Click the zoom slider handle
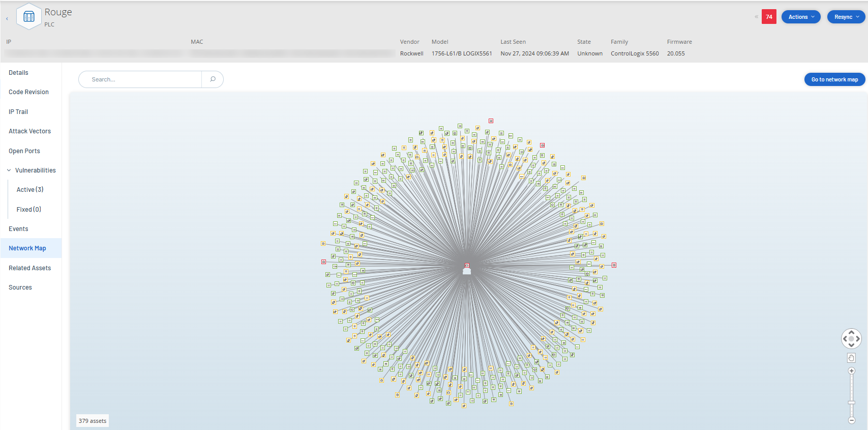This screenshot has height=430, width=868. click(852, 403)
